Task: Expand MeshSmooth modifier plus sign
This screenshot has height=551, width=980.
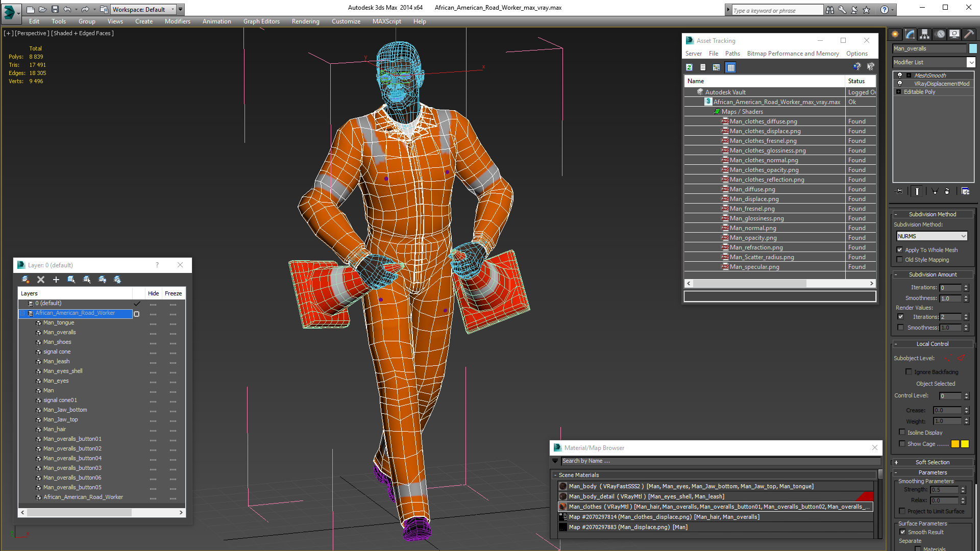Action: coord(909,76)
